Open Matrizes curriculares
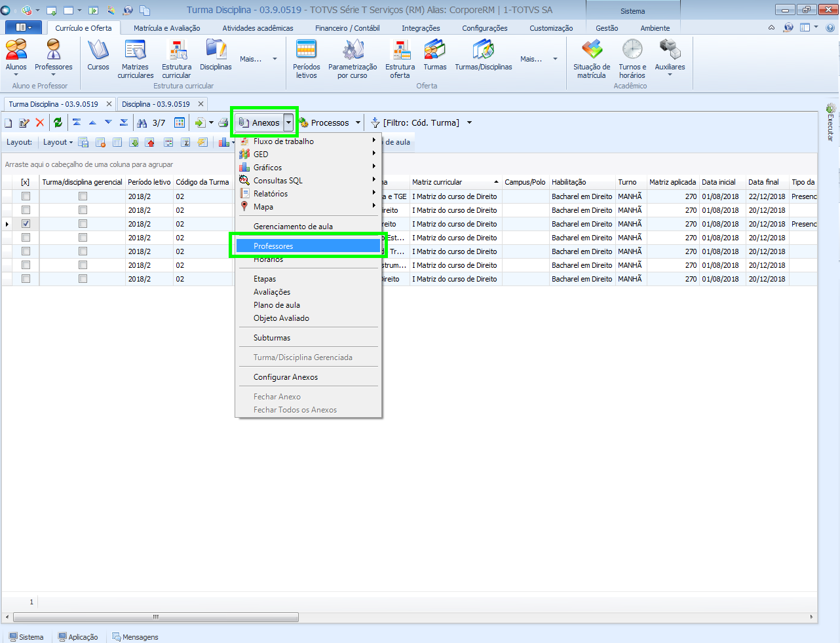This screenshot has width=840, height=643. [136, 59]
